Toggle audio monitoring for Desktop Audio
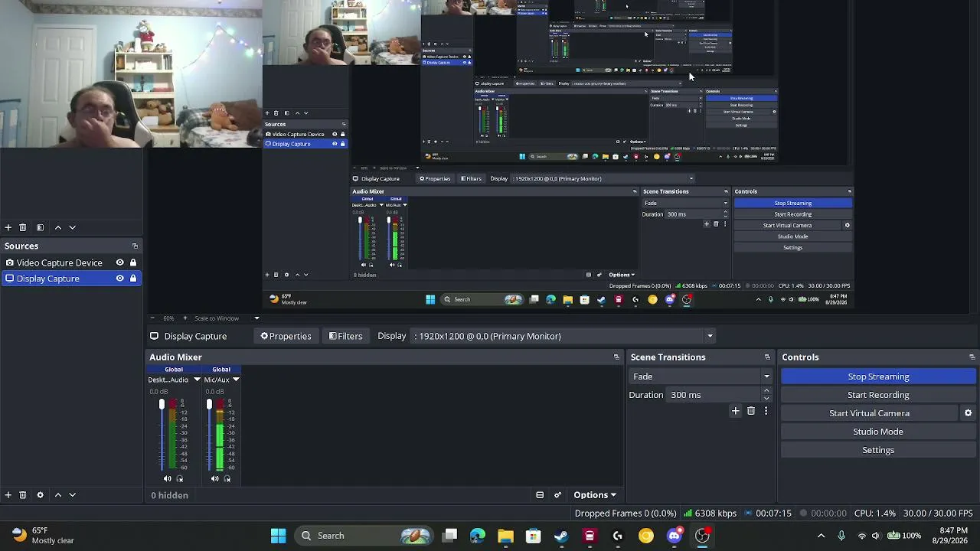 point(180,479)
